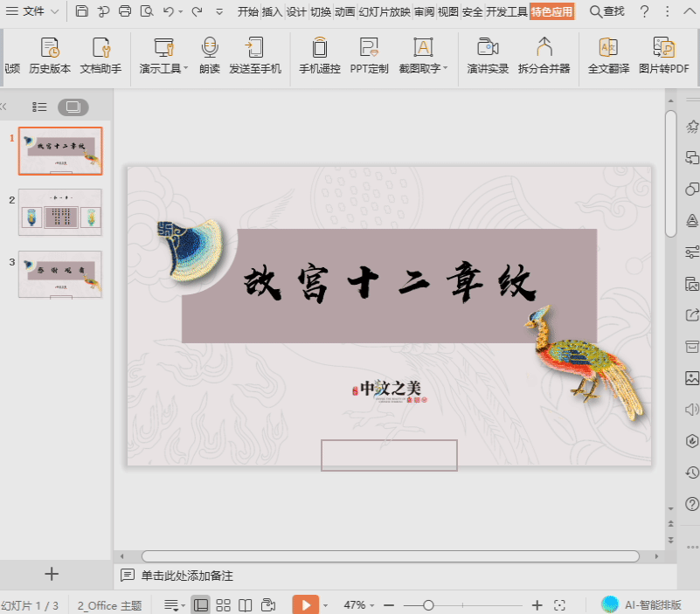Screen dimensions: 700x614
Task: Click the notes icon beside 单击此处添加备注
Action: (x=128, y=576)
